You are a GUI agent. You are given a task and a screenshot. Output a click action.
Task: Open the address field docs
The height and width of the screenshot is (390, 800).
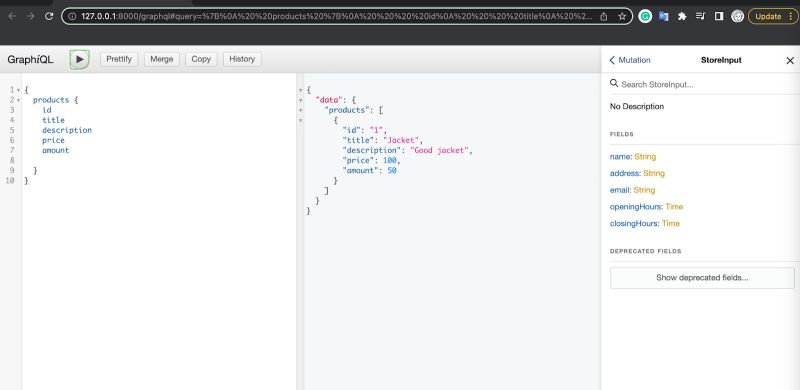pyautogui.click(x=625, y=174)
